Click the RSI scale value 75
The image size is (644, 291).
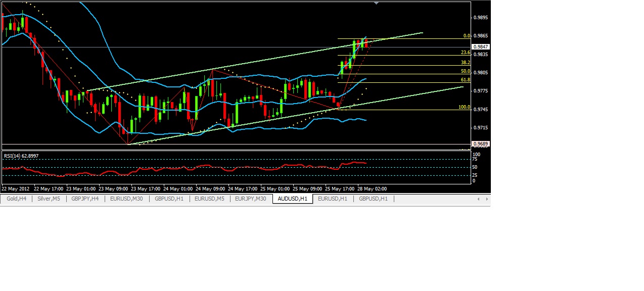475,159
